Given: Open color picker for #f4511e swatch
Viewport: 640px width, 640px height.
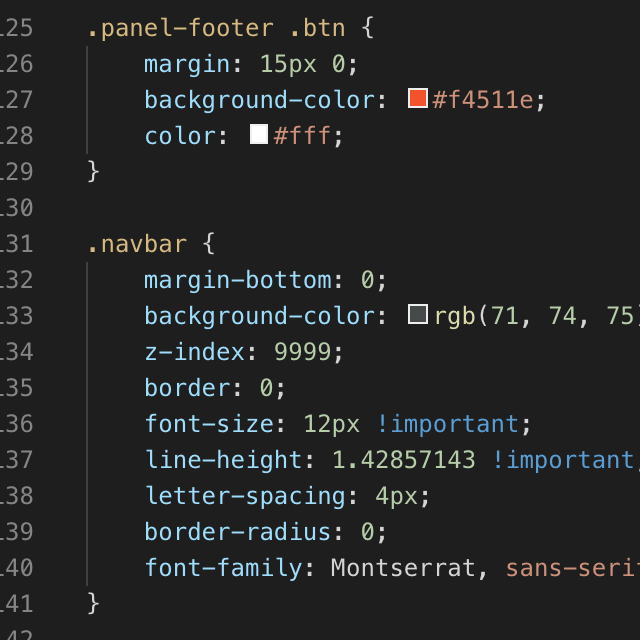Looking at the screenshot, I should 418,98.
